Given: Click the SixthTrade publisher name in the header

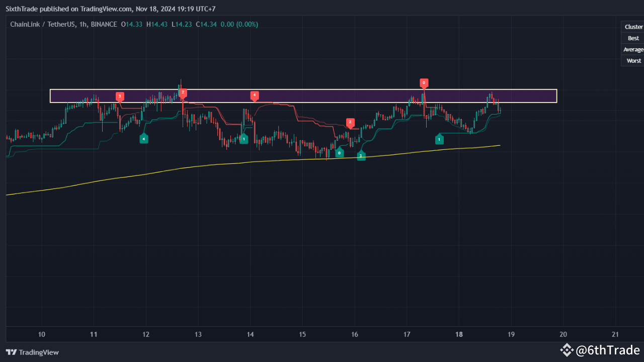Looking at the screenshot, I should tap(22, 9).
